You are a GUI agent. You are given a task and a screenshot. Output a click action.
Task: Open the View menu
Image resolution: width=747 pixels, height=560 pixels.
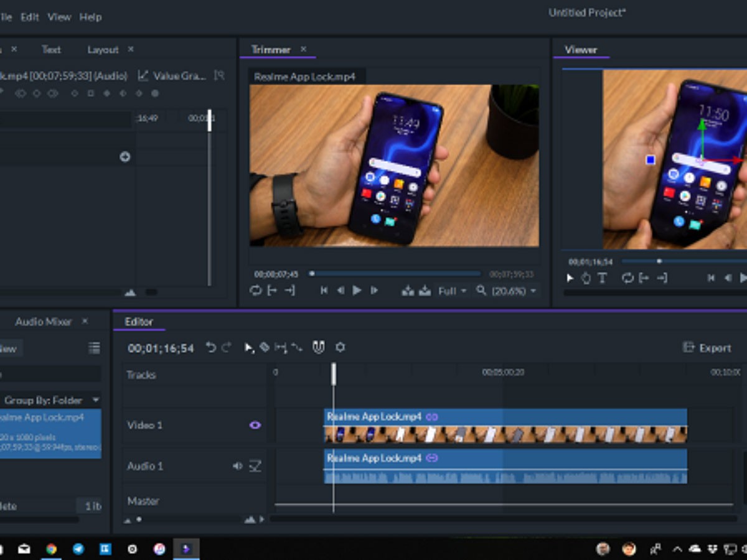pyautogui.click(x=59, y=17)
